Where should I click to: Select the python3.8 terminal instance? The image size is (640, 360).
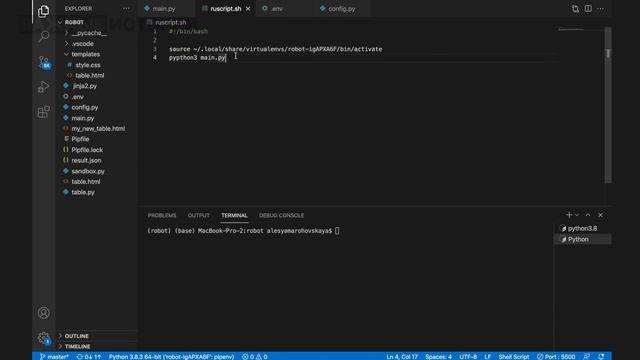(x=582, y=228)
